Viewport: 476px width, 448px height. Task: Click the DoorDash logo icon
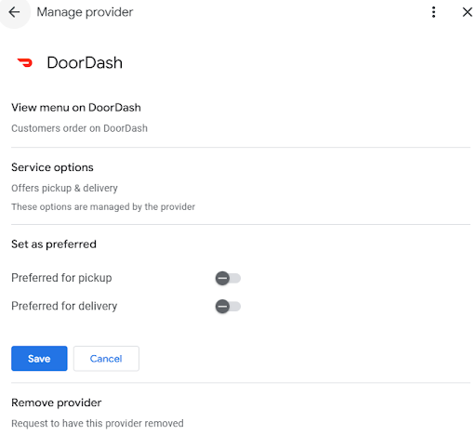tap(25, 62)
